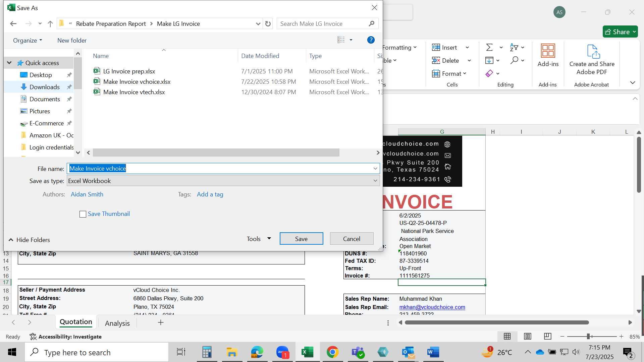Open Outlook from the taskbar
The width and height of the screenshot is (644, 362).
pos(408,352)
